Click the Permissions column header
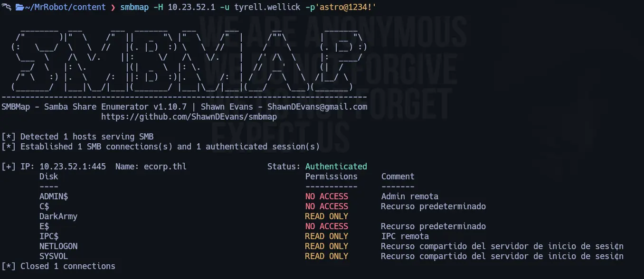Screen dimensions: 644x279 331,177
